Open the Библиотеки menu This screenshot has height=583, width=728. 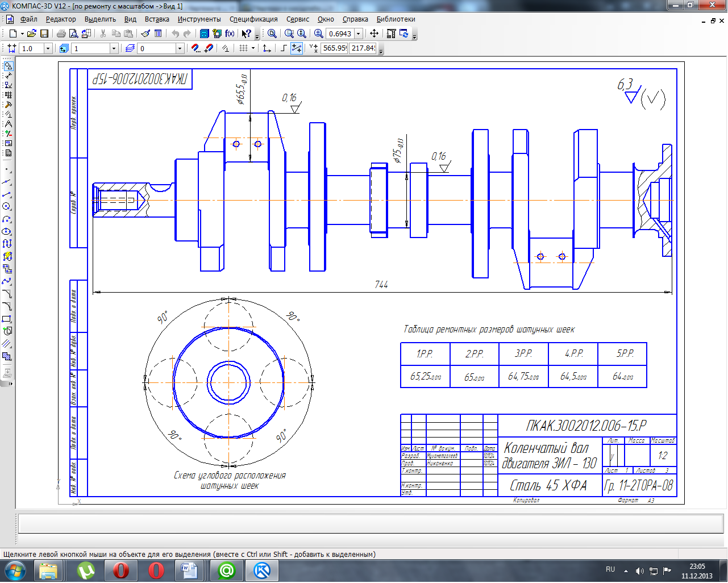point(396,19)
